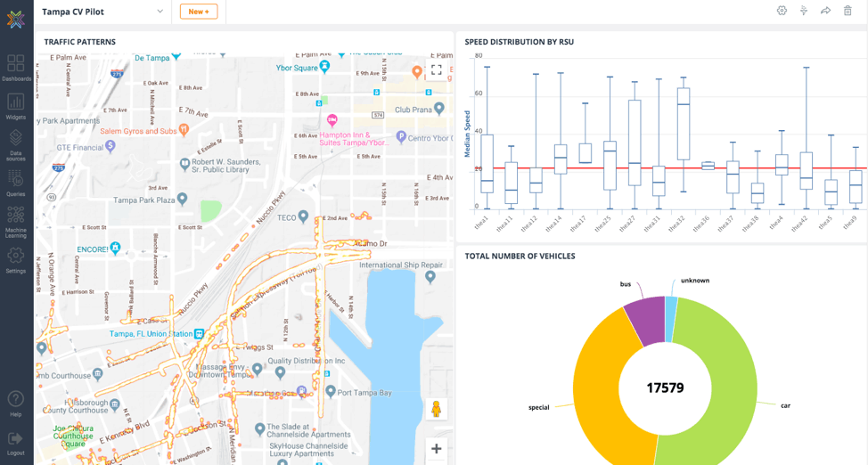The height and width of the screenshot is (465, 868).
Task: Click the thea42 x-axis label
Action: tap(798, 224)
